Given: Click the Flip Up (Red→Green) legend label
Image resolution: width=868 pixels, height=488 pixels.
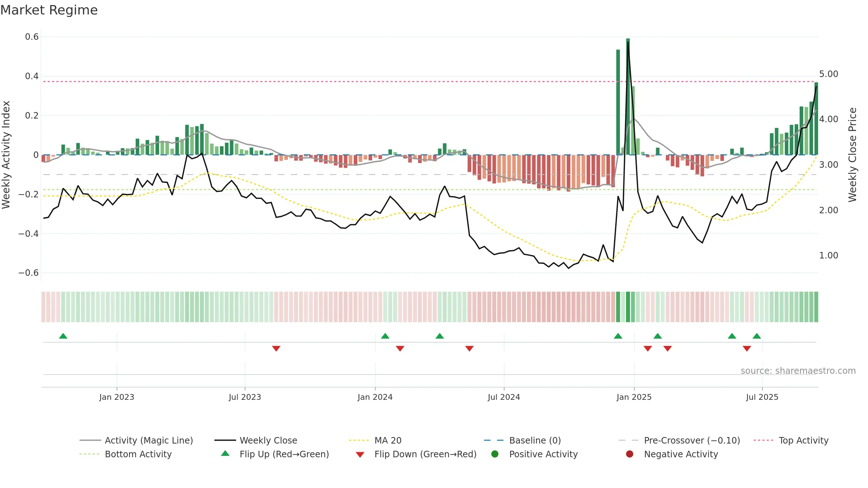Looking at the screenshot, I should 284,454.
